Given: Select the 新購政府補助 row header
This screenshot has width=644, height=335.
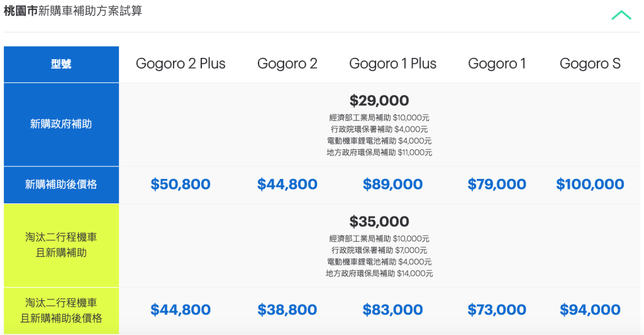Looking at the screenshot, I should point(61,124).
